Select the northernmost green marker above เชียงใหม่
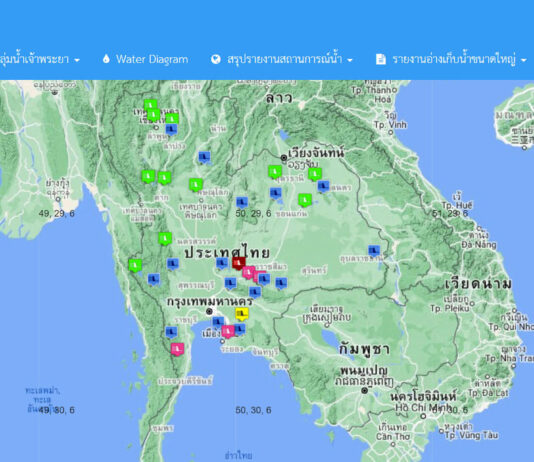This screenshot has height=462, width=534. point(150,105)
